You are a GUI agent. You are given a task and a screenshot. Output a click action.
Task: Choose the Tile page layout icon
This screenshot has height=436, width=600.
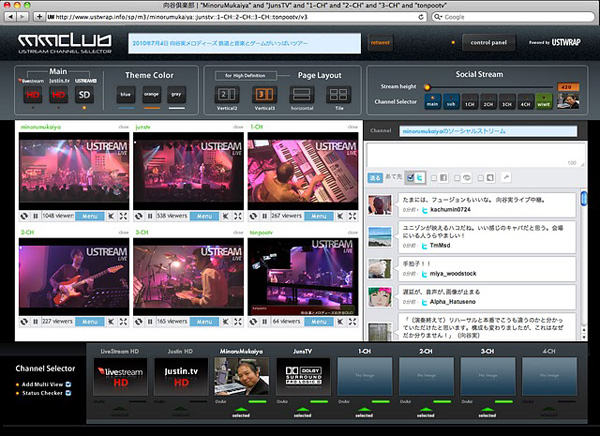[337, 94]
